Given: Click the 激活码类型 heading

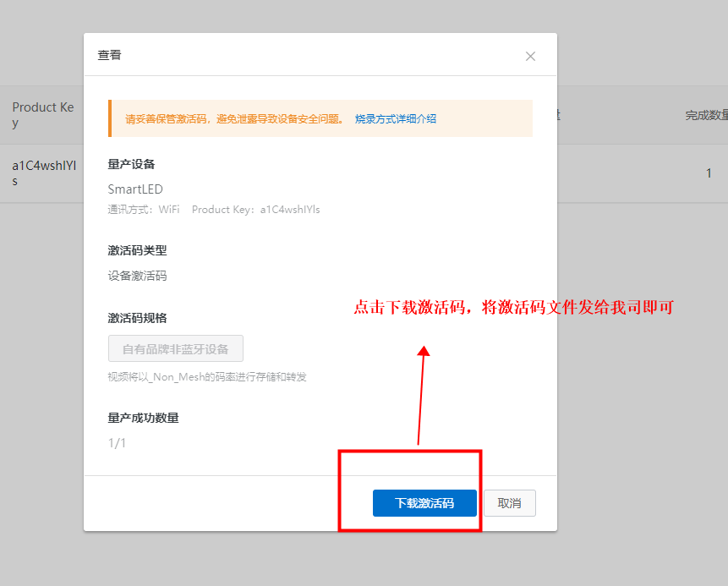Looking at the screenshot, I should tap(137, 251).
